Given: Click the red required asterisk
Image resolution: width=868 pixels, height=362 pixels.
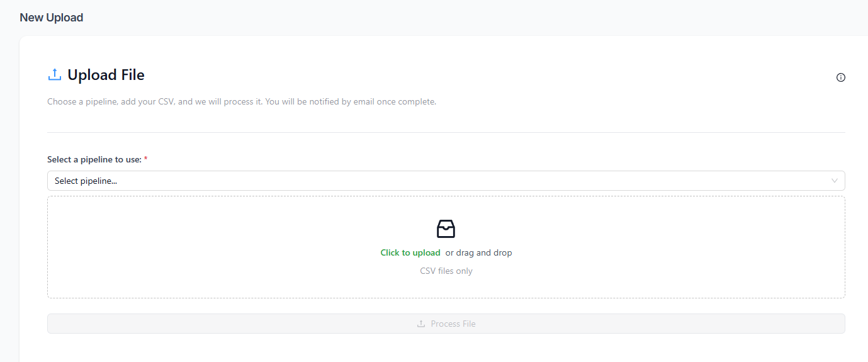Looking at the screenshot, I should pos(146,160).
